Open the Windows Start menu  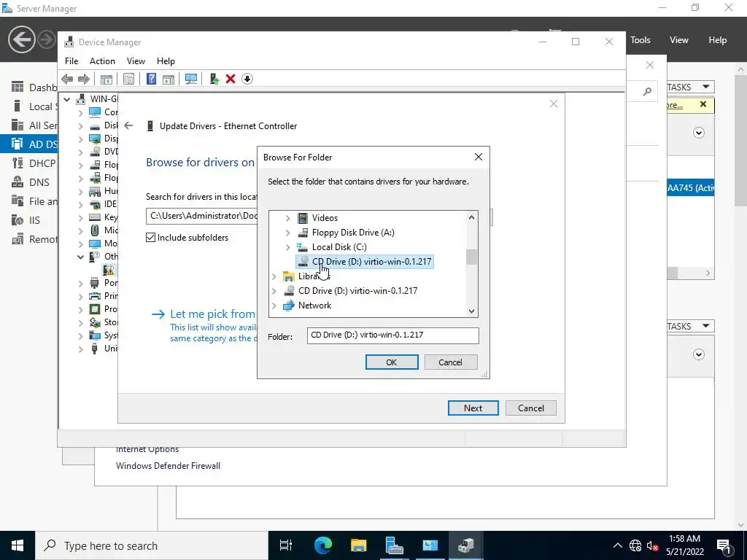point(18,545)
